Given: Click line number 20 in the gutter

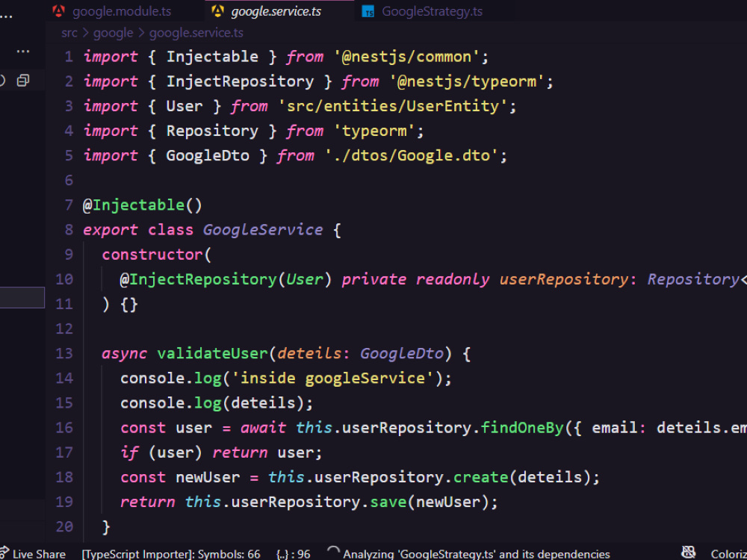Looking at the screenshot, I should (x=64, y=526).
